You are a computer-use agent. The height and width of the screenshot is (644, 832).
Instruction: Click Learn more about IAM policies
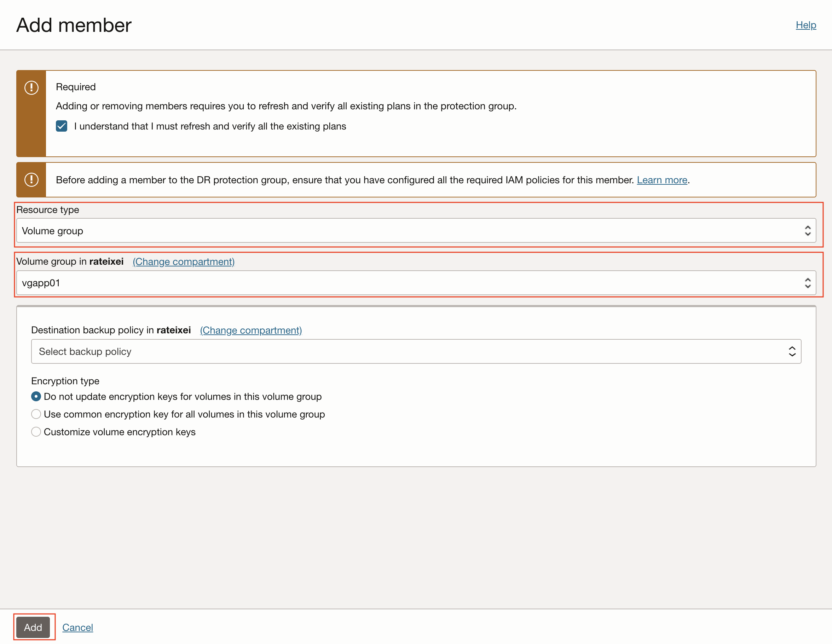[x=662, y=180]
